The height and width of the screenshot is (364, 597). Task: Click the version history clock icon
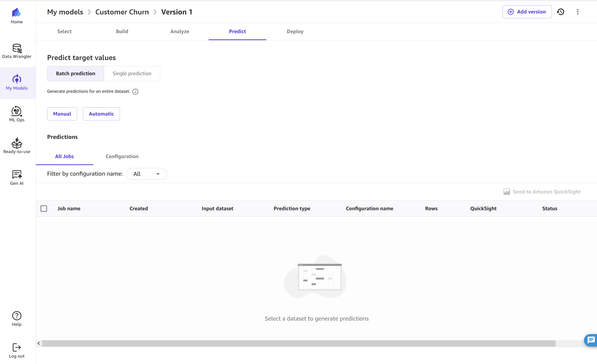(560, 12)
